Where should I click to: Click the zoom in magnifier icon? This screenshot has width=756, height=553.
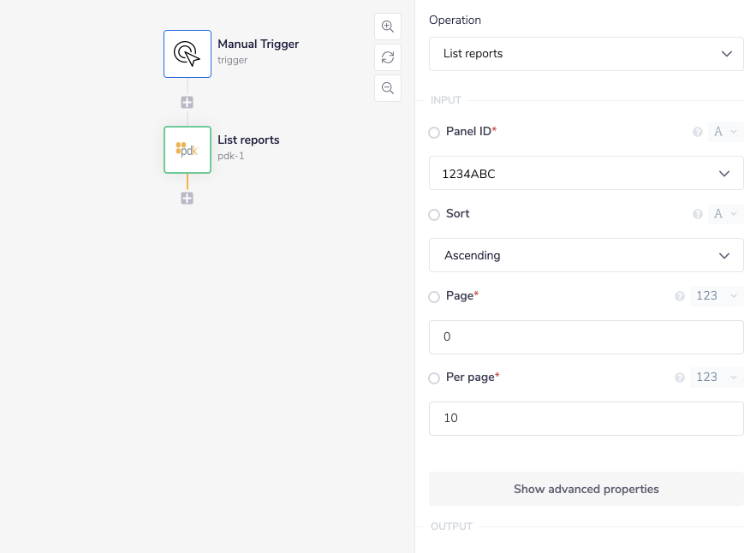click(x=388, y=27)
